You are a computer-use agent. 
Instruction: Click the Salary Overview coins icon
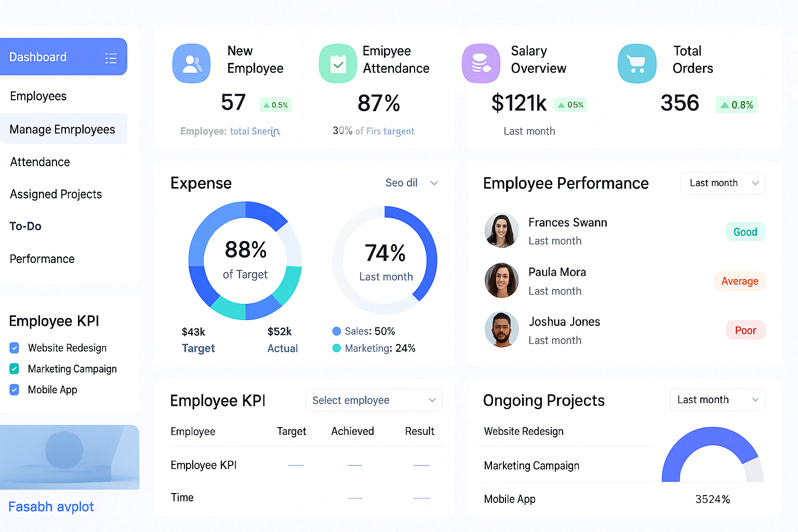tap(481, 63)
